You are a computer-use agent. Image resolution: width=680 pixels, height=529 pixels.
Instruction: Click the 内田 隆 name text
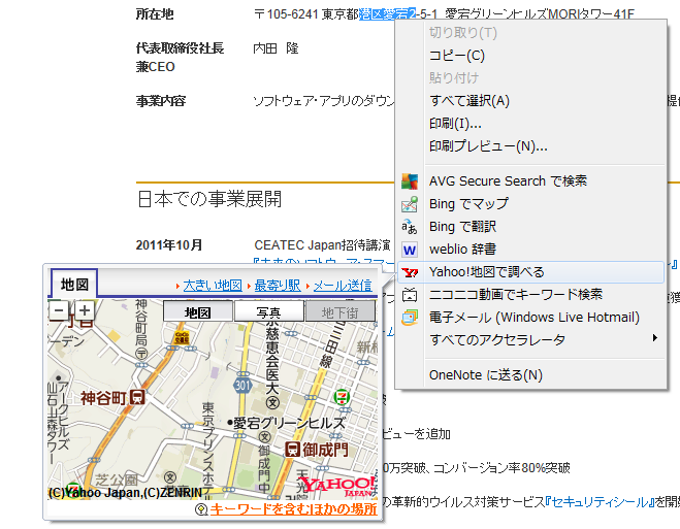pos(276,48)
